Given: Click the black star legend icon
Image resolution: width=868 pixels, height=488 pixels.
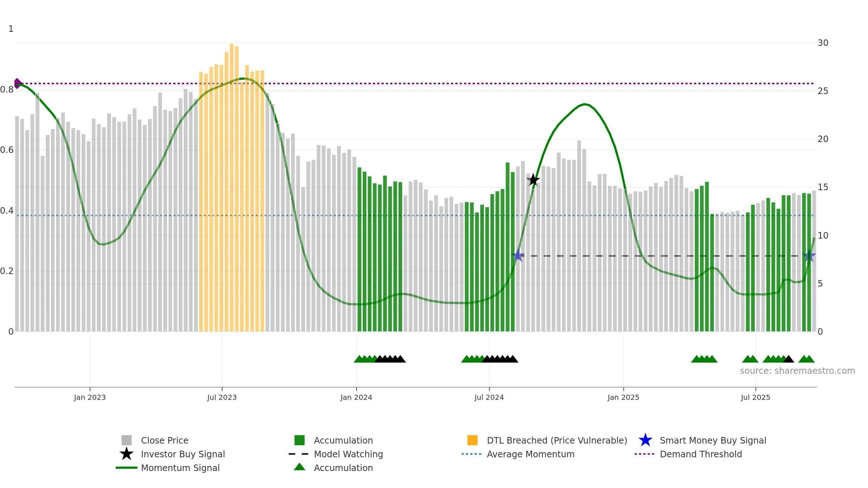Looking at the screenshot, I should (x=126, y=454).
